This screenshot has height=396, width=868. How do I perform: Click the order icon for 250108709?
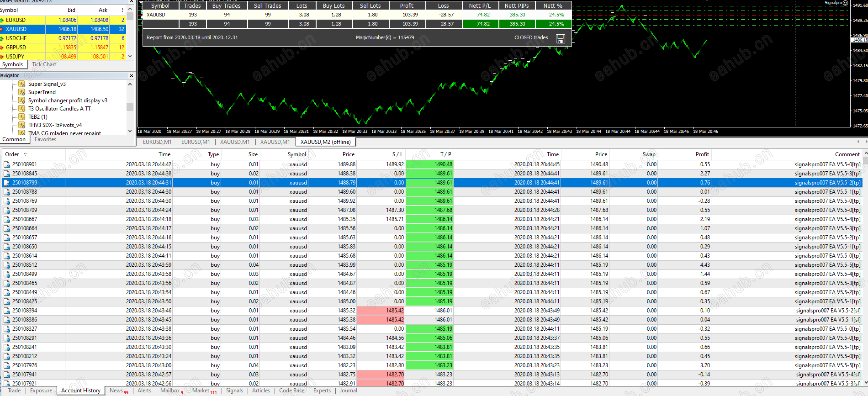(7, 210)
